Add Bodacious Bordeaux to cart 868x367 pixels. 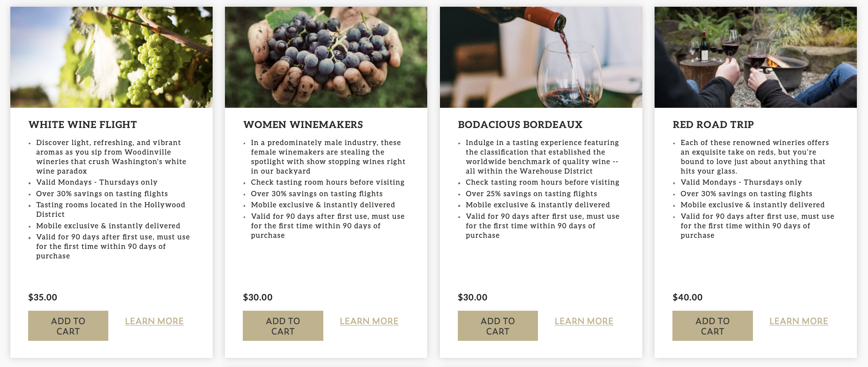[x=497, y=326]
